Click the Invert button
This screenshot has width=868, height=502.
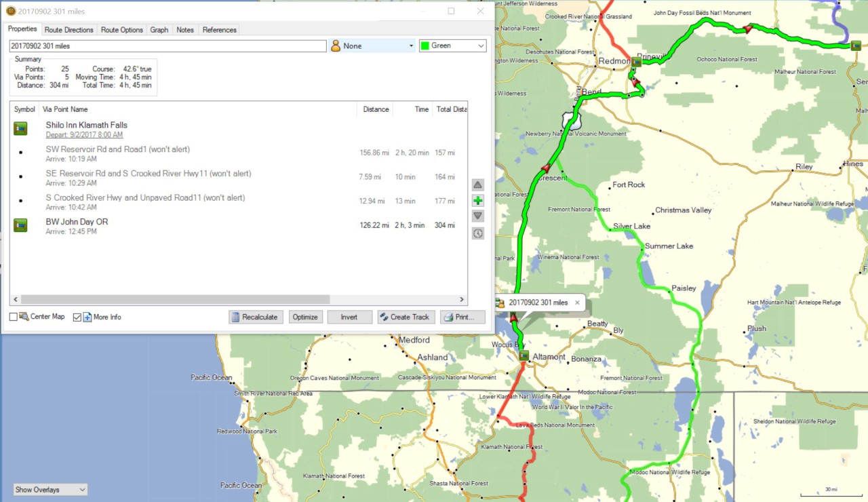point(349,317)
